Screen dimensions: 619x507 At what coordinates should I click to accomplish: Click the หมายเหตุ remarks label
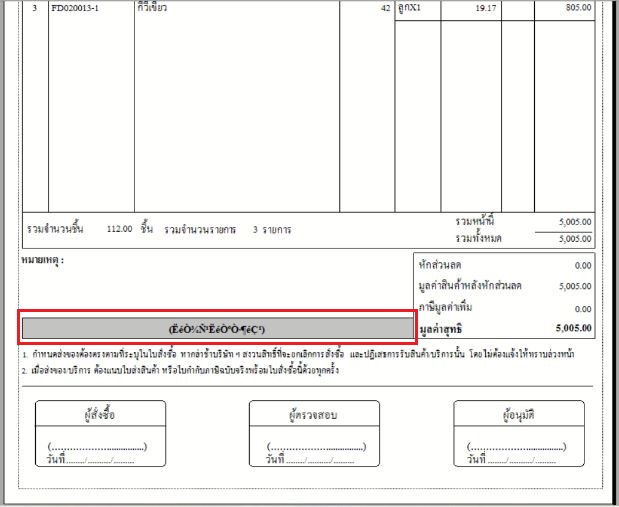42,259
